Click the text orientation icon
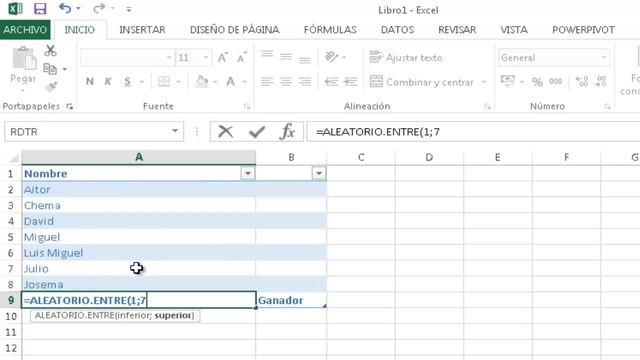Screen dimensions: 640x360 pos(331,57)
